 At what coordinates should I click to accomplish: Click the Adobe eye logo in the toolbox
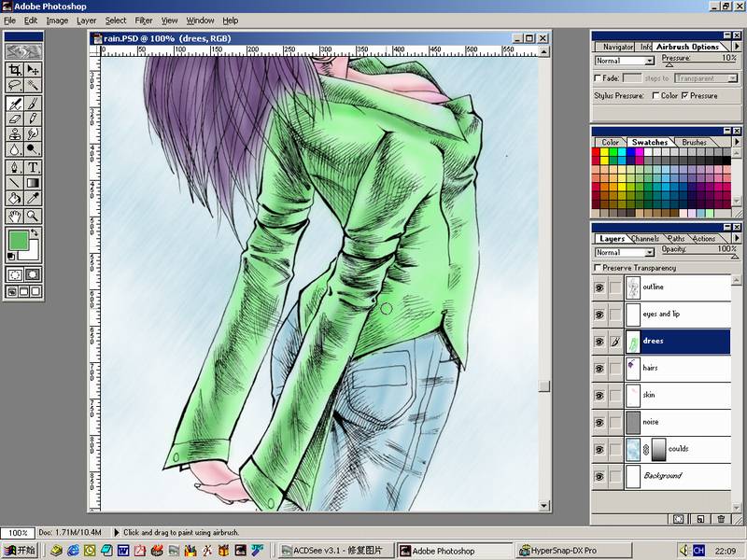[23, 51]
